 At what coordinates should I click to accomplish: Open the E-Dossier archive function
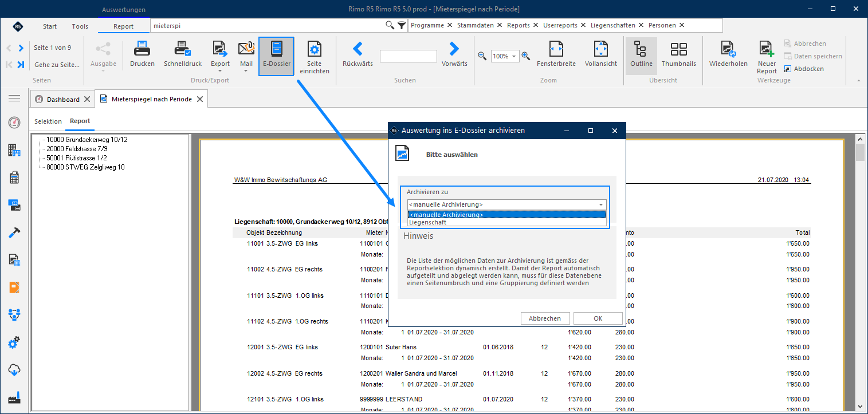(x=276, y=56)
